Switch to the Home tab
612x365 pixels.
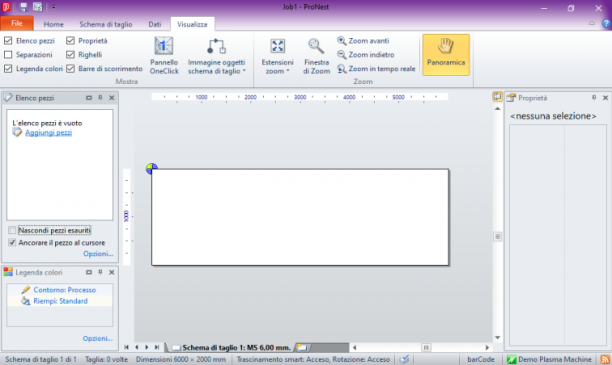[x=53, y=24]
